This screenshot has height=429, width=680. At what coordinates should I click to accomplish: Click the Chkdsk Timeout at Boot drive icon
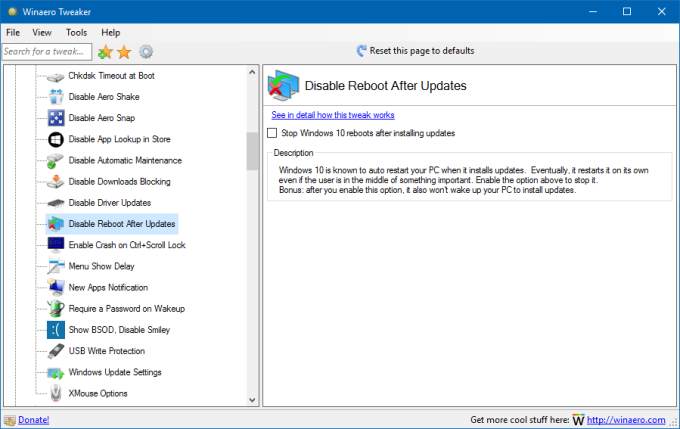[56, 77]
